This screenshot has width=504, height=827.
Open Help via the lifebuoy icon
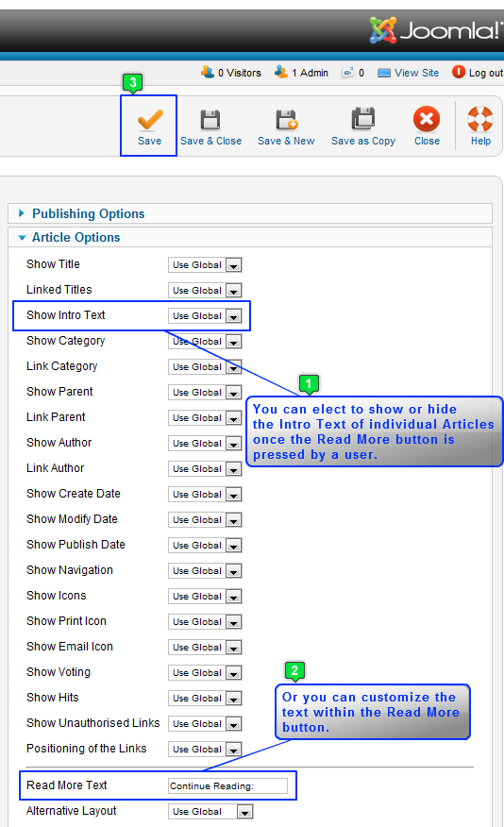(480, 119)
